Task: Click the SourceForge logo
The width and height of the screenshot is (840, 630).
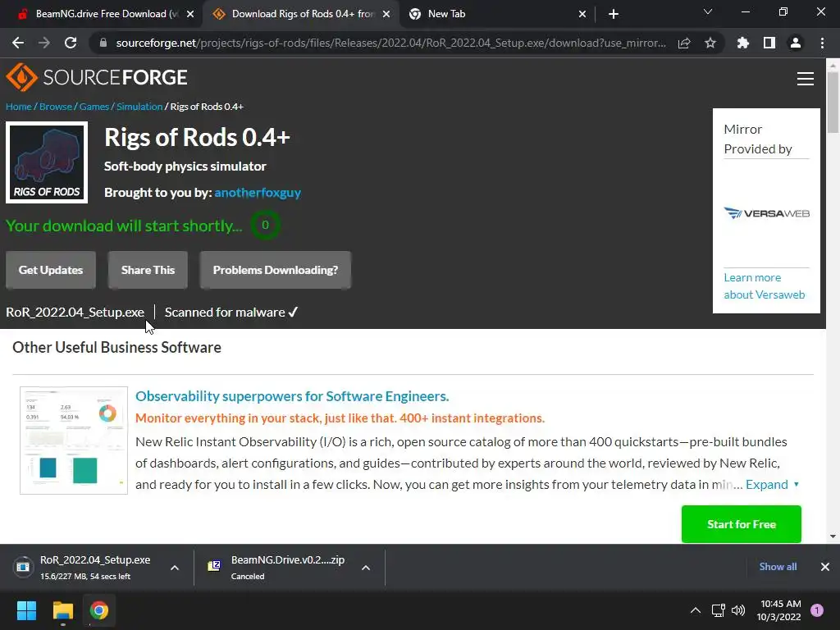Action: (97, 78)
